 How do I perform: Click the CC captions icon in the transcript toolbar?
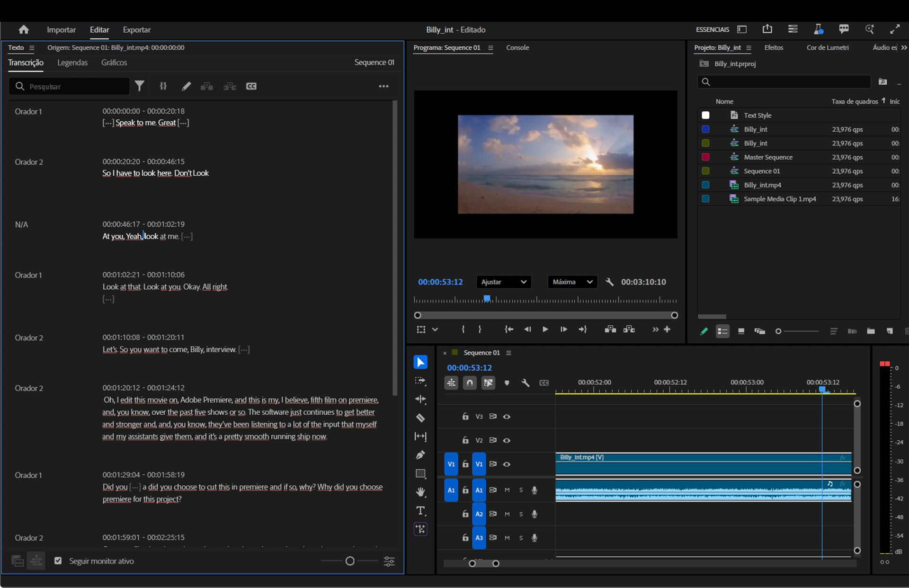(251, 86)
